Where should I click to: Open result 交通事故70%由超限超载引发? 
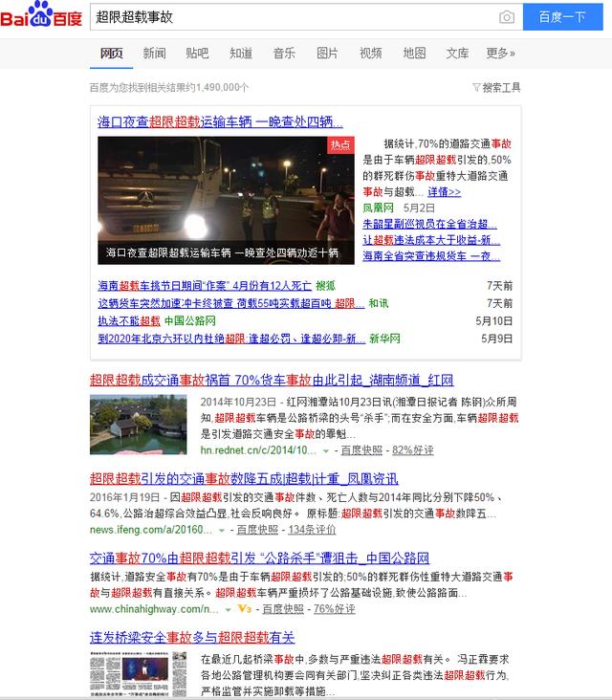pos(259,558)
